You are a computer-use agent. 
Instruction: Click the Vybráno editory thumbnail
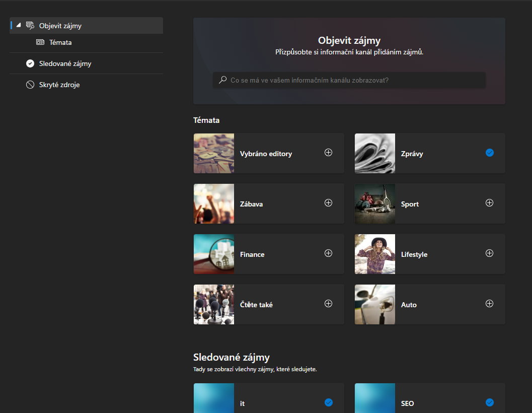tap(214, 153)
